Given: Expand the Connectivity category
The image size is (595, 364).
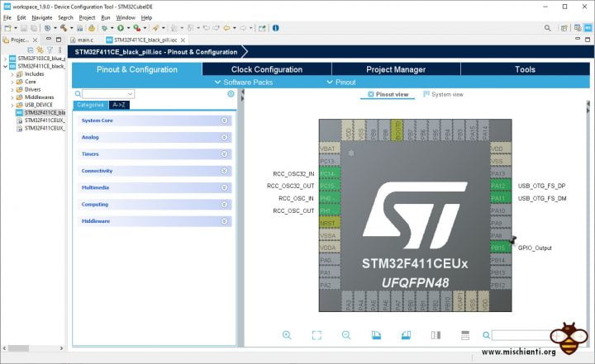Looking at the screenshot, I should click(155, 171).
